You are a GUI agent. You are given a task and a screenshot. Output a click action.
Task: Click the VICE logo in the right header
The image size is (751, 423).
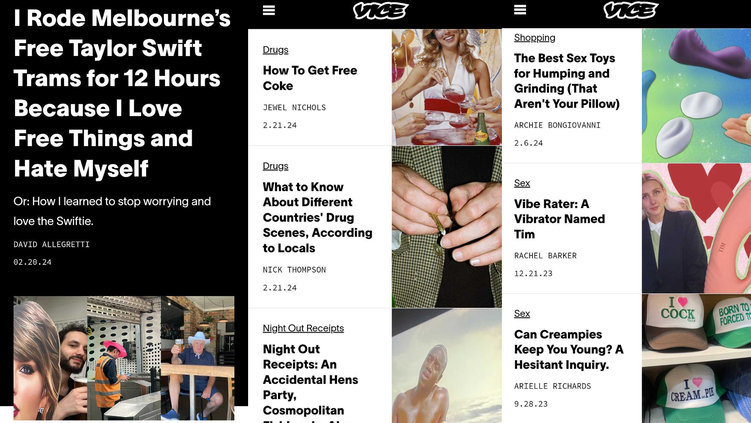tap(631, 10)
